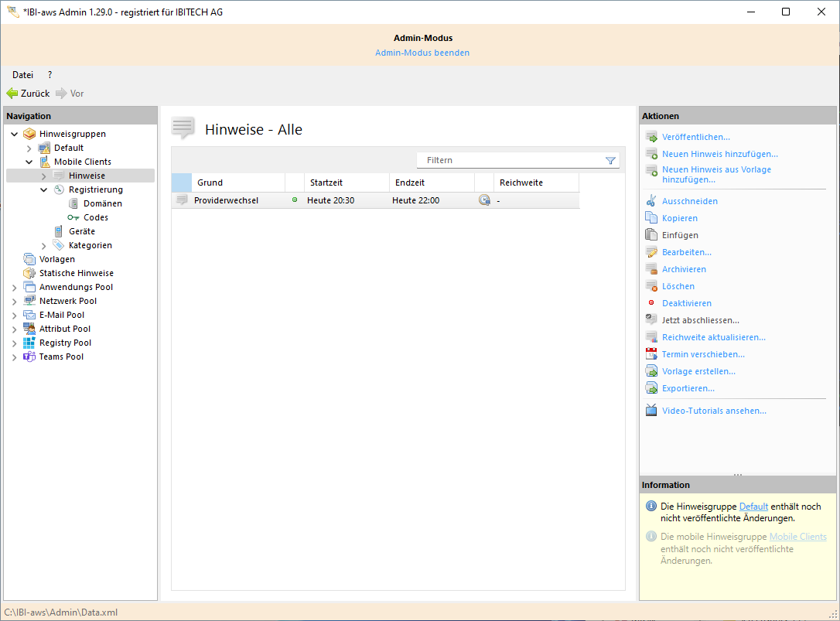This screenshot has height=621, width=840.
Task: Click the green Zurück arrow icon
Action: click(x=12, y=94)
